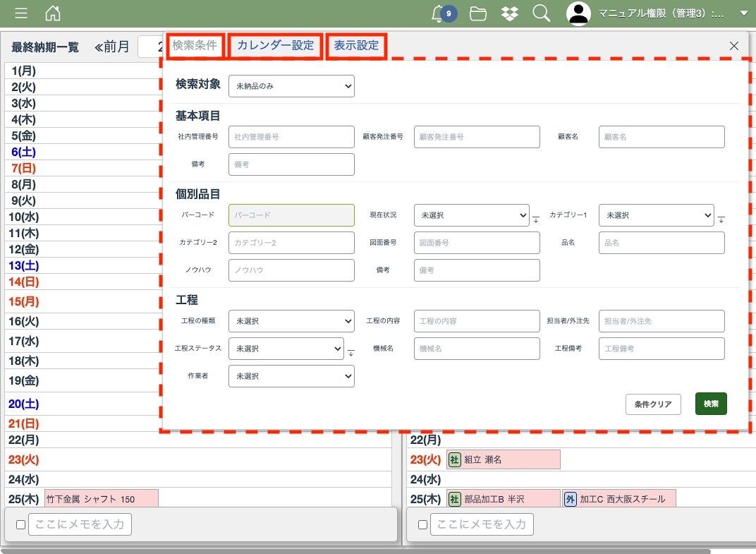Click the 顧客名 input field

661,137
